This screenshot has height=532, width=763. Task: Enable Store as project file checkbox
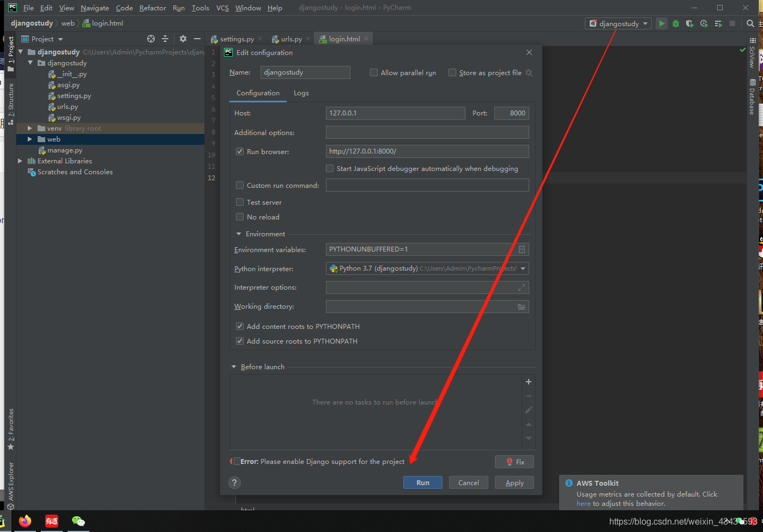click(452, 72)
